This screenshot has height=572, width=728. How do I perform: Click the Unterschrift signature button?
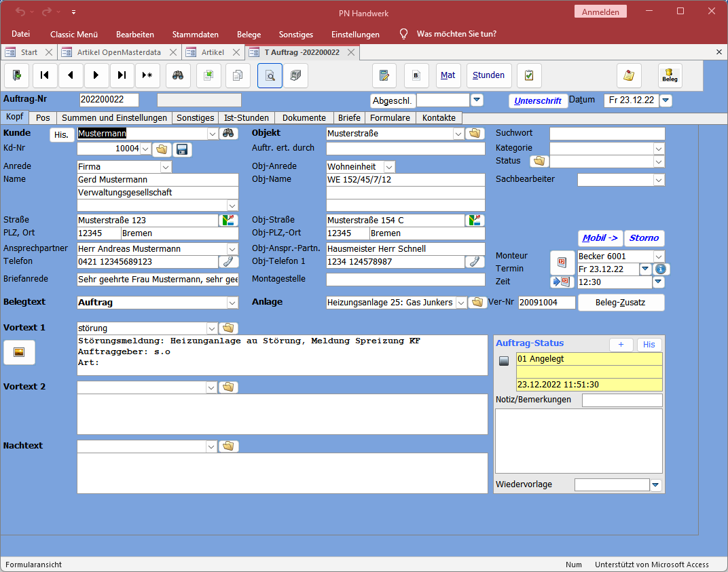(538, 101)
